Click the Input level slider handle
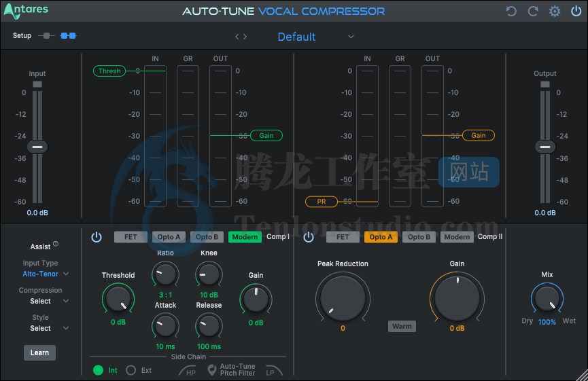The height and width of the screenshot is (381, 588). pos(37,147)
